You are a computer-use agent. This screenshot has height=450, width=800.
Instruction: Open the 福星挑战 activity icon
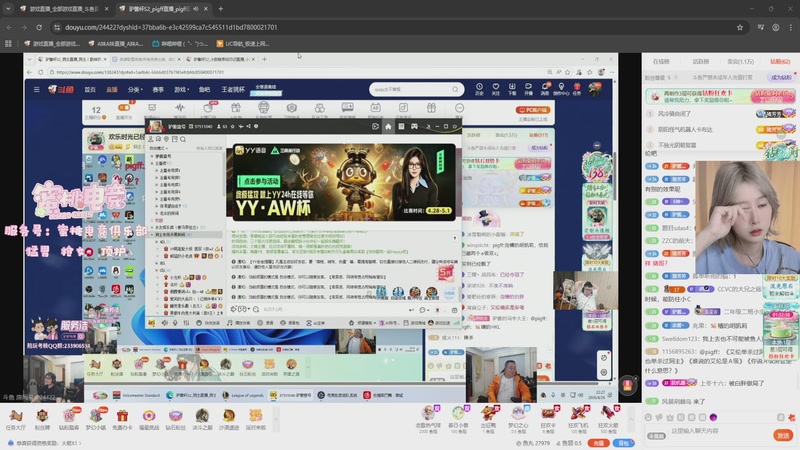(149, 420)
